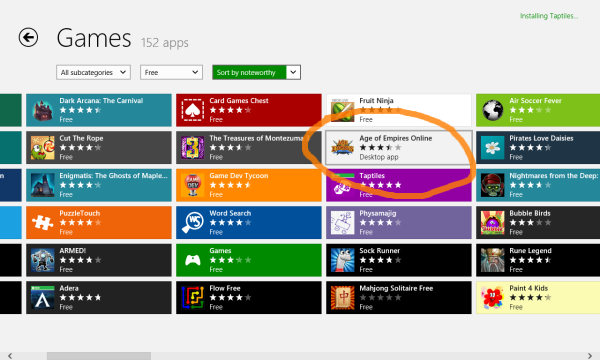Click the Game Dev Tycoon icon
Image resolution: width=600 pixels, height=360 pixels.
[x=192, y=185]
